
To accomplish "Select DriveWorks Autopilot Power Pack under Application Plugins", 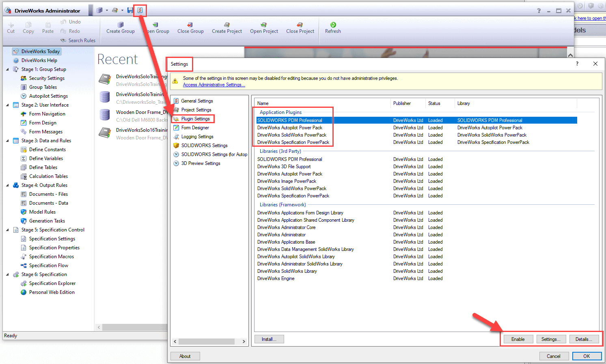I will click(x=417, y=128).
